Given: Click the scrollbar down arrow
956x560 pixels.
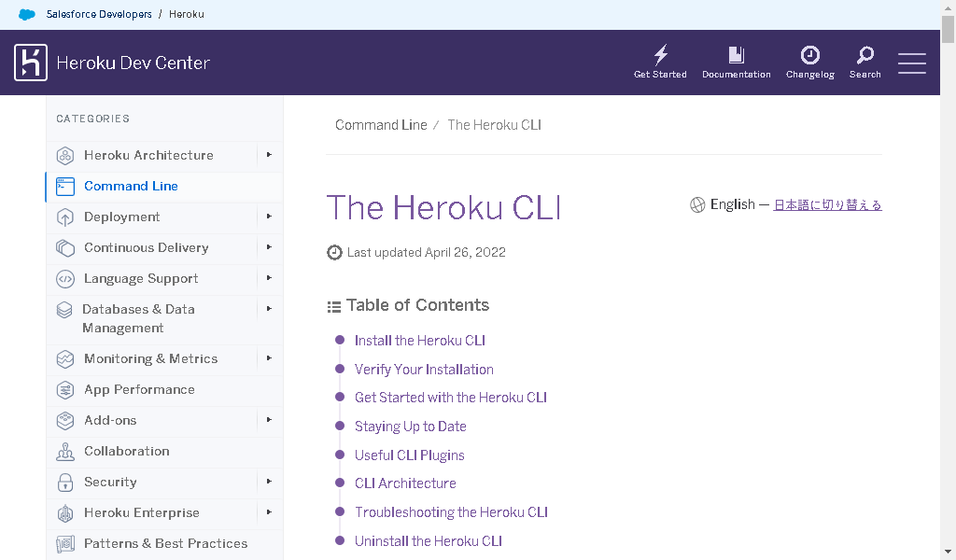Looking at the screenshot, I should (x=949, y=553).
